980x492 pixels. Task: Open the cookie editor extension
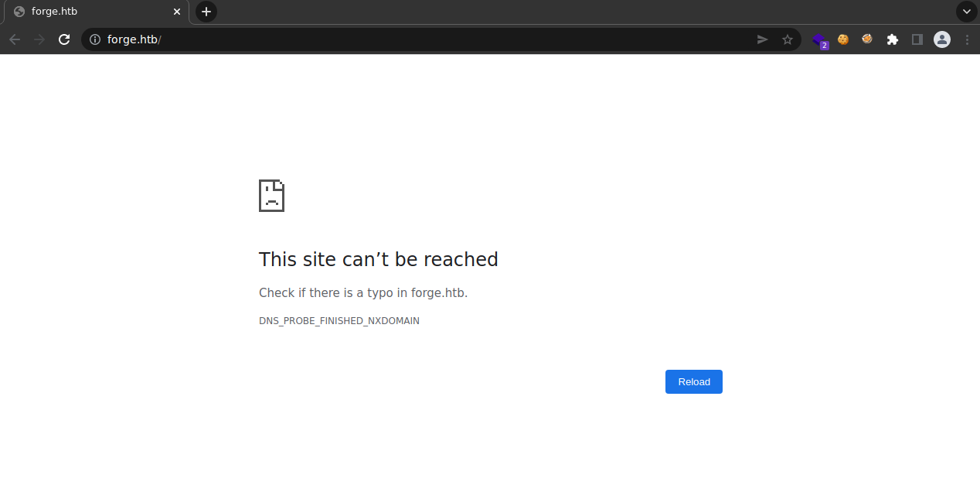(843, 39)
